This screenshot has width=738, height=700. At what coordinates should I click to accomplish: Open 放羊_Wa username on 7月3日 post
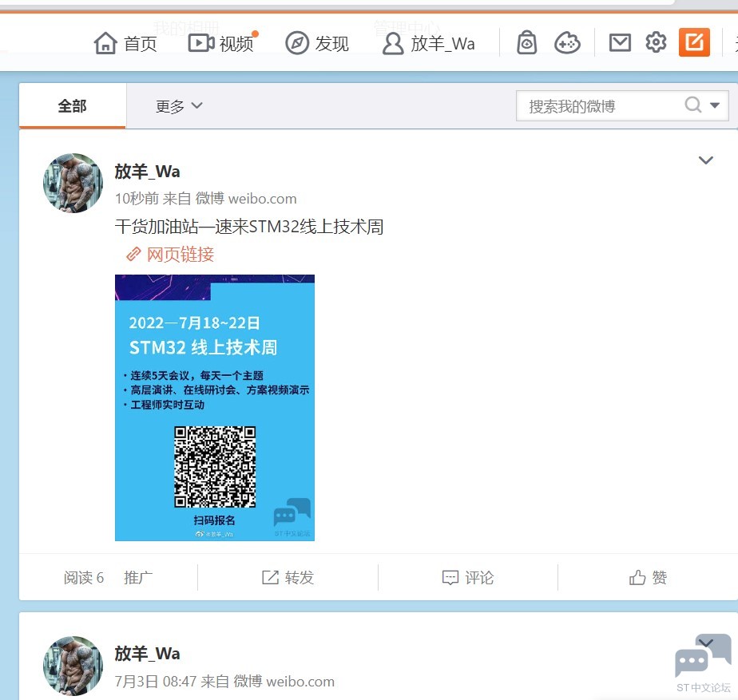click(147, 654)
